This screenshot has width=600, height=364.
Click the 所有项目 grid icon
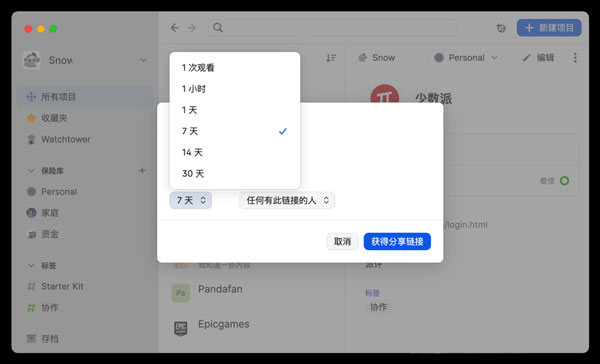31,97
